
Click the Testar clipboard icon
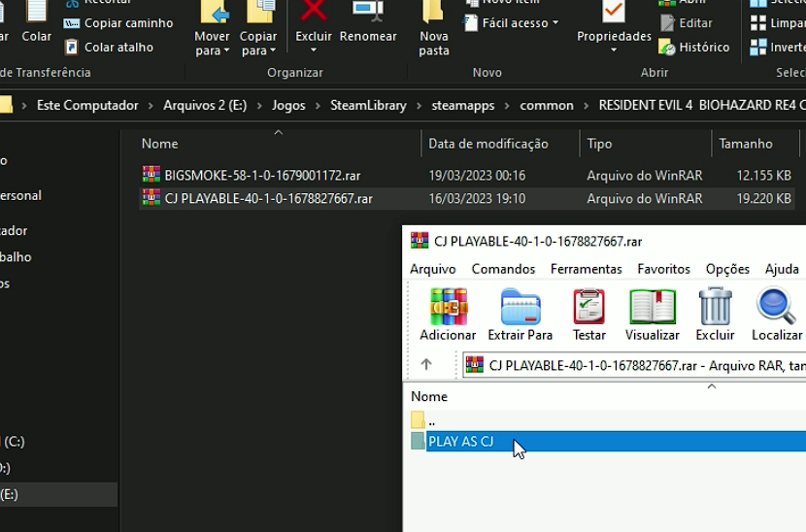point(589,307)
